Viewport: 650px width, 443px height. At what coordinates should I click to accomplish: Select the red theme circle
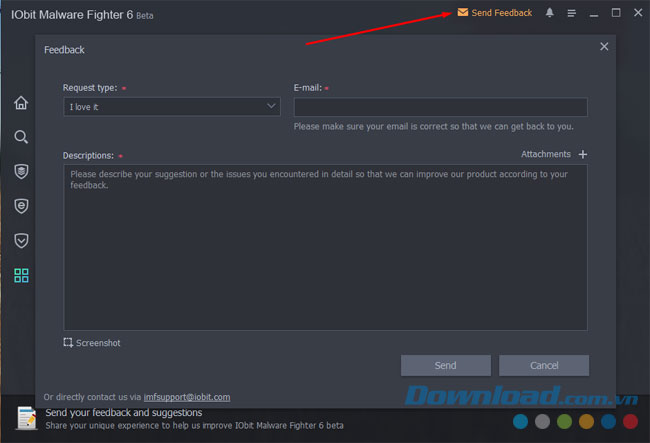pyautogui.click(x=630, y=421)
